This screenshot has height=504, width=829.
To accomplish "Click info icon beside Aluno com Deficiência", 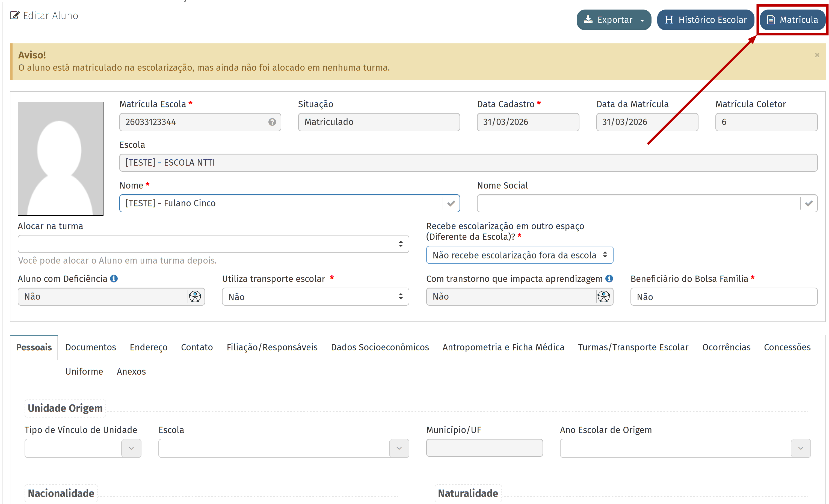I will (114, 279).
